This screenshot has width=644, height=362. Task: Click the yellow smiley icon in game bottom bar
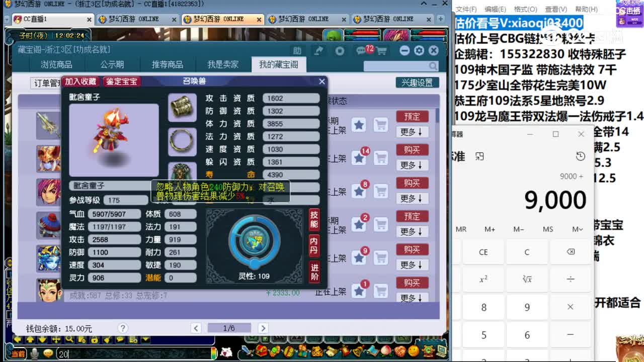click(414, 350)
